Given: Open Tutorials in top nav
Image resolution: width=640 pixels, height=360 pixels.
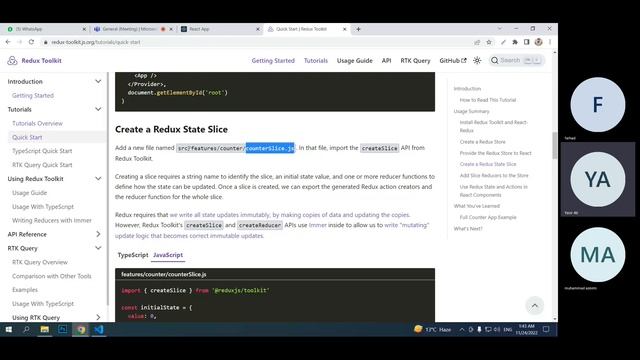Looking at the screenshot, I should point(316,60).
